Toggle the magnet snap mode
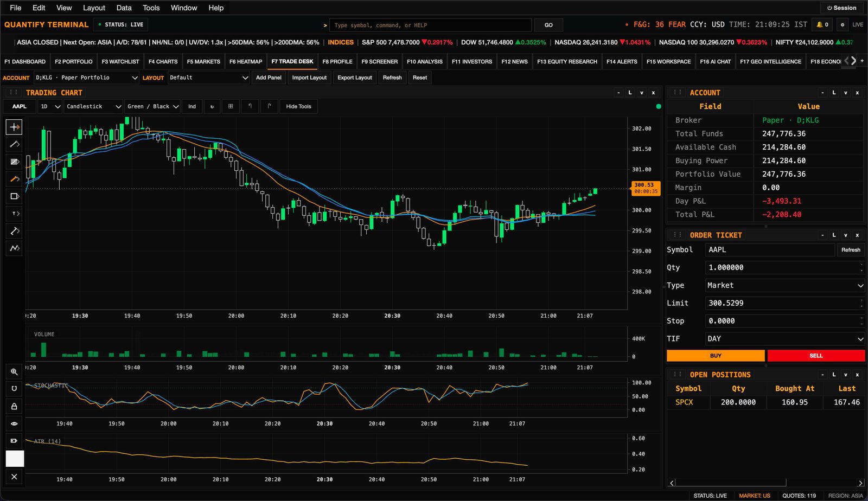Screen dimensions: 868x501 coord(14,389)
